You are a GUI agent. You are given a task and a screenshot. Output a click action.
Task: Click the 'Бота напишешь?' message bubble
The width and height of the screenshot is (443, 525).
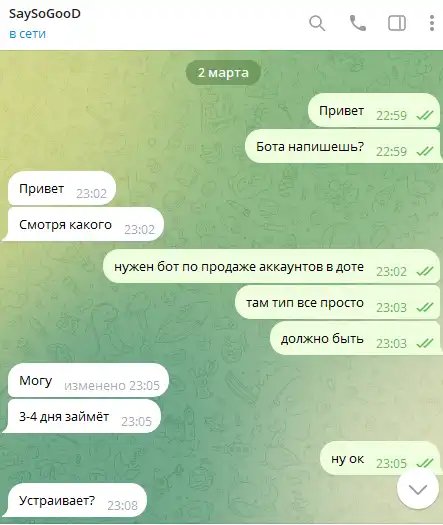[x=342, y=147]
